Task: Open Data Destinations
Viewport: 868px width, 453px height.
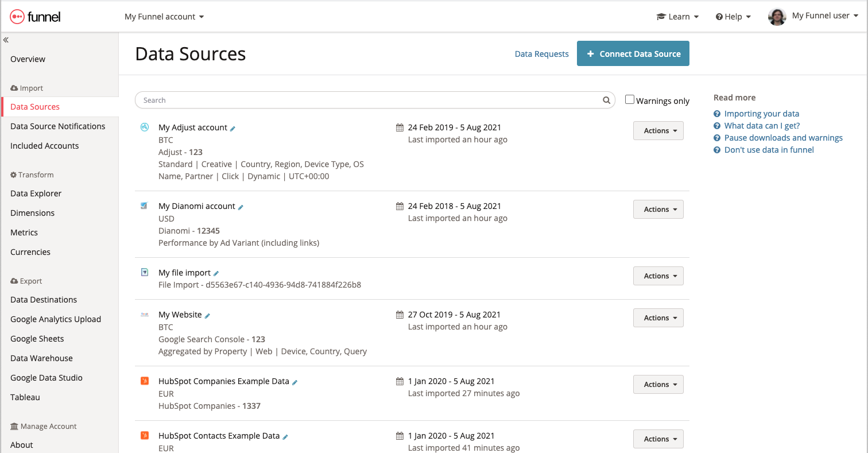Action: 44,300
